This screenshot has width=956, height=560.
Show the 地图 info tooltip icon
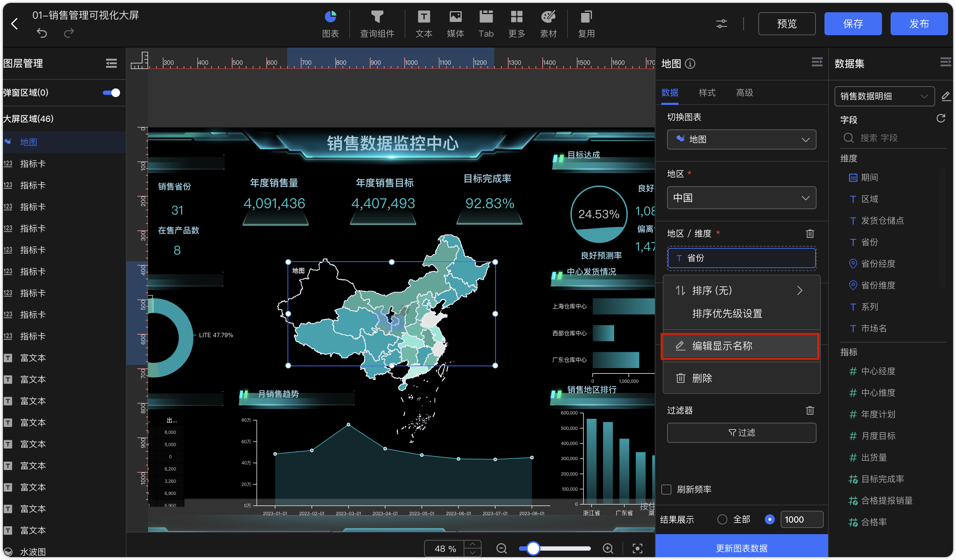coord(690,64)
